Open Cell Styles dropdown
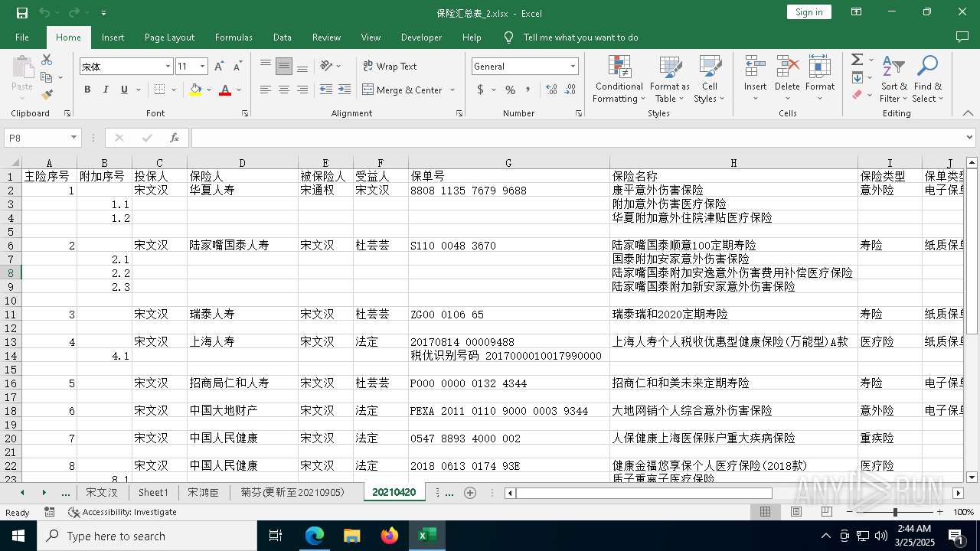Image resolution: width=980 pixels, height=551 pixels. (710, 78)
